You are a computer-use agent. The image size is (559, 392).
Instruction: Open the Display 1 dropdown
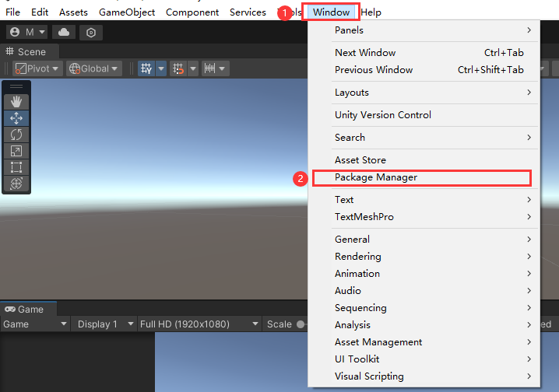(x=105, y=324)
